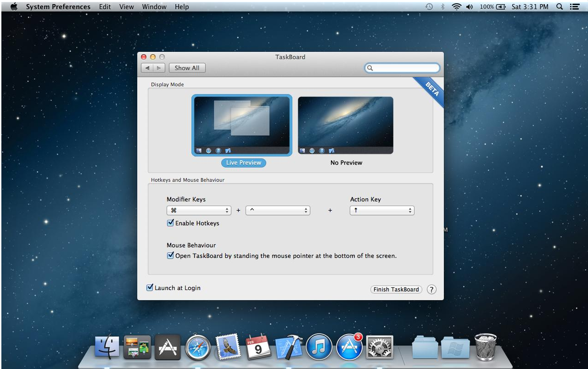Open the photo gallery Dock icon
Viewport: 588px width, 369px height.
tap(137, 347)
